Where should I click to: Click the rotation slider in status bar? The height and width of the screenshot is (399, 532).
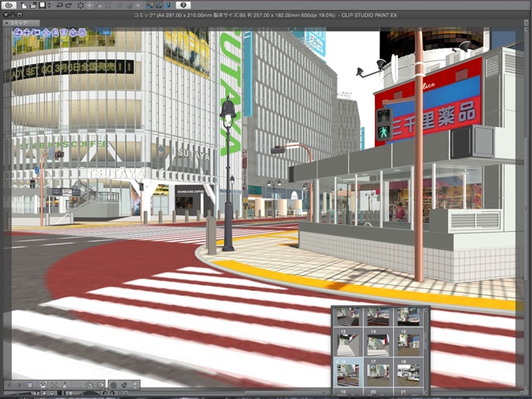pyautogui.click(x=91, y=393)
